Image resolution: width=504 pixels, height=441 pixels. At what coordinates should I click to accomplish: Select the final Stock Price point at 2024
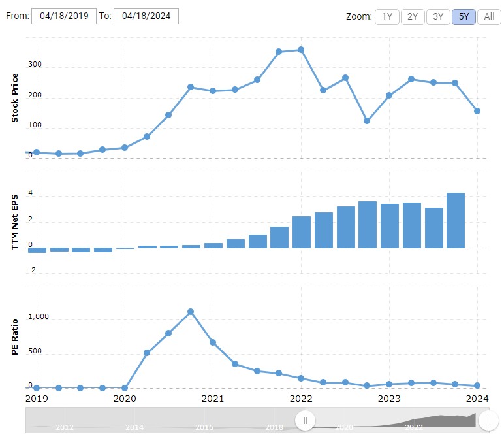pyautogui.click(x=477, y=111)
